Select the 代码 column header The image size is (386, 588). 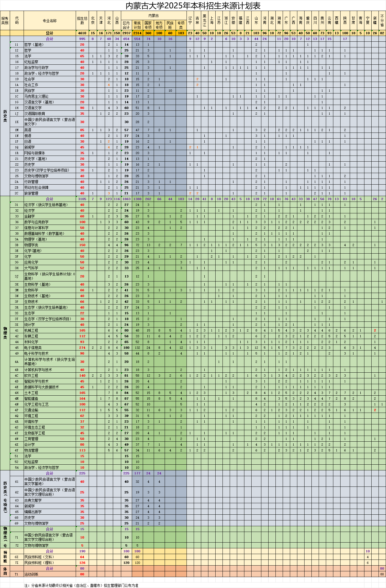(x=17, y=21)
